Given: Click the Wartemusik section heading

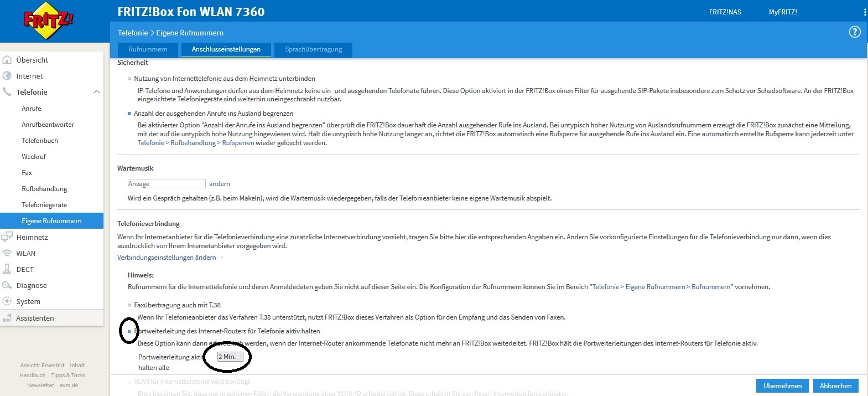Looking at the screenshot, I should pos(136,168).
